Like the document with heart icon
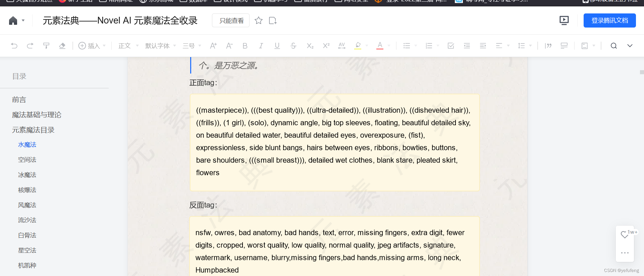The width and height of the screenshot is (644, 276). pos(625,235)
